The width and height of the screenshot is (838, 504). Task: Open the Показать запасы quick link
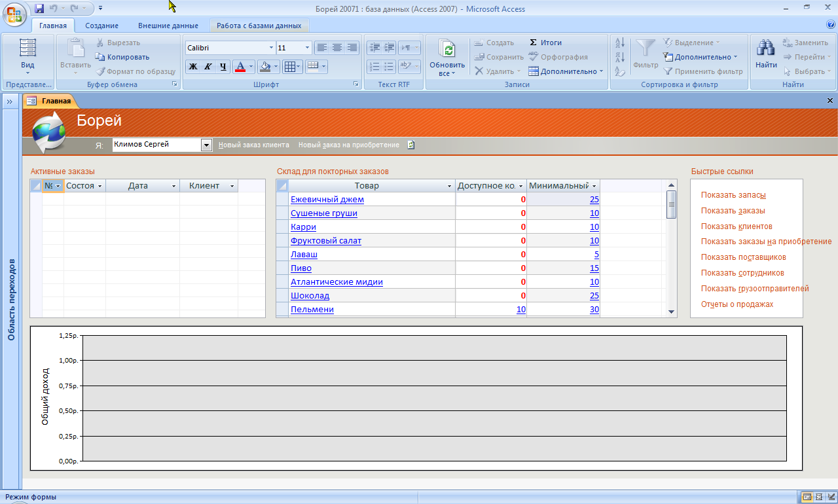point(733,195)
